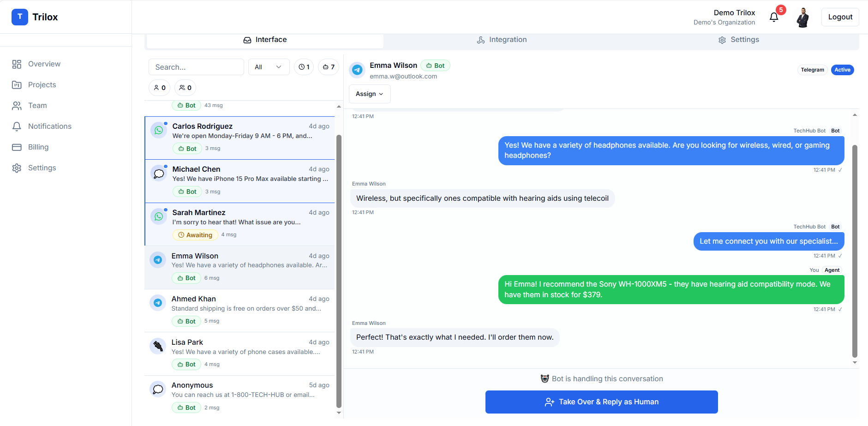Focus the conversation Search field
The height and width of the screenshot is (426, 868).
[x=196, y=67]
